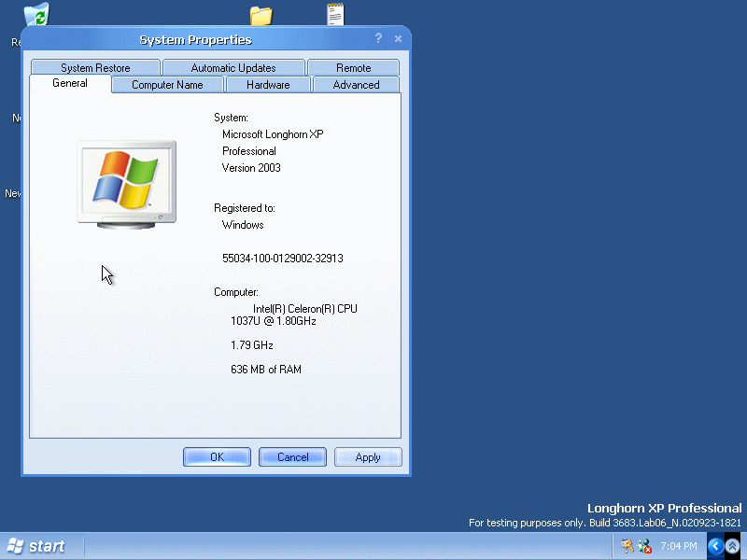Click the 'Microsoft Longhorn XP' text
Screen dimensions: 747x560
[273, 134]
